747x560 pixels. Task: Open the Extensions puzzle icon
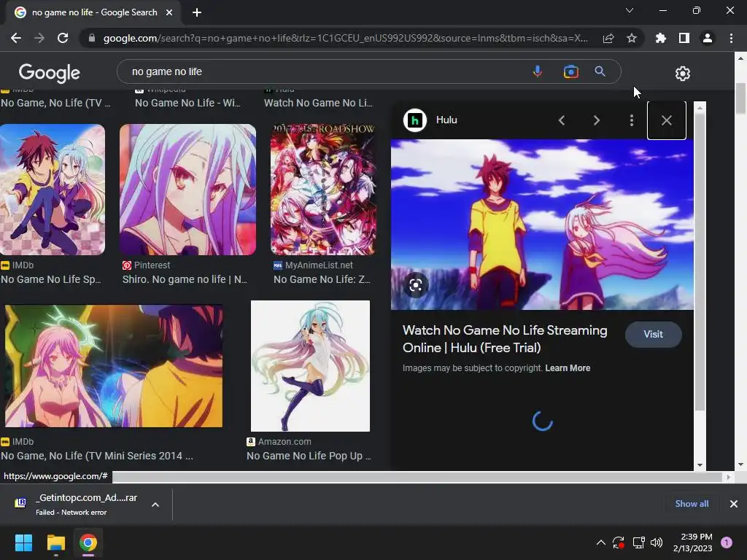[x=660, y=38]
